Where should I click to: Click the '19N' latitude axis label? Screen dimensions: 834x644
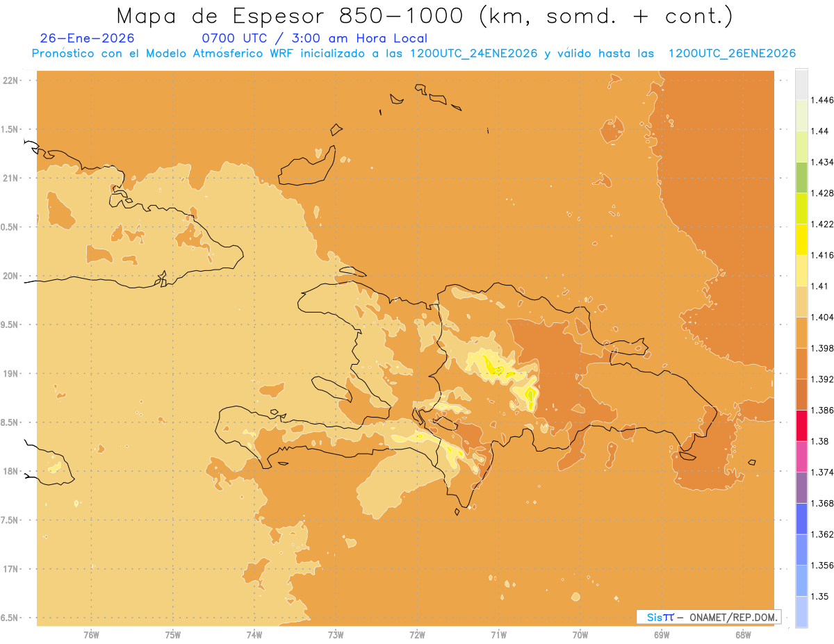[x=10, y=373]
